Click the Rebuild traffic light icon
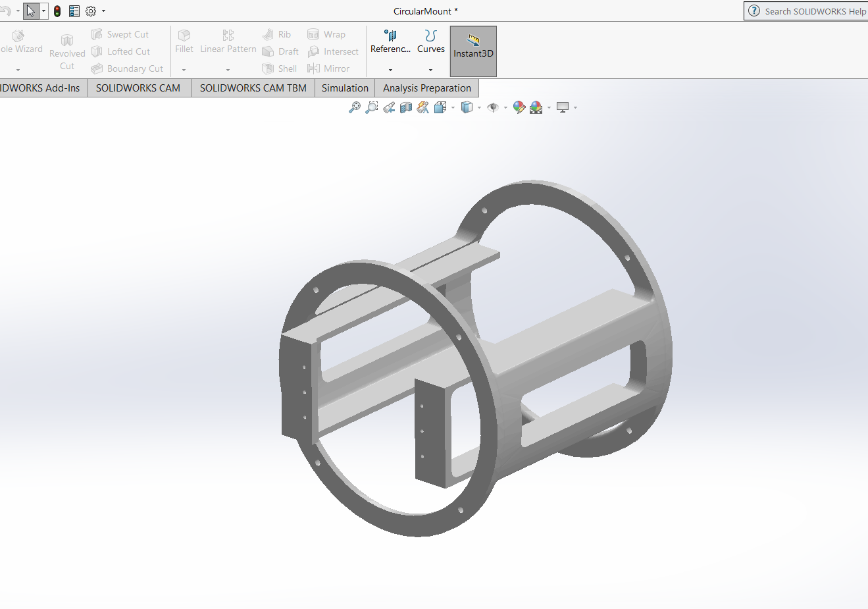Image resolution: width=868 pixels, height=609 pixels. [x=57, y=11]
